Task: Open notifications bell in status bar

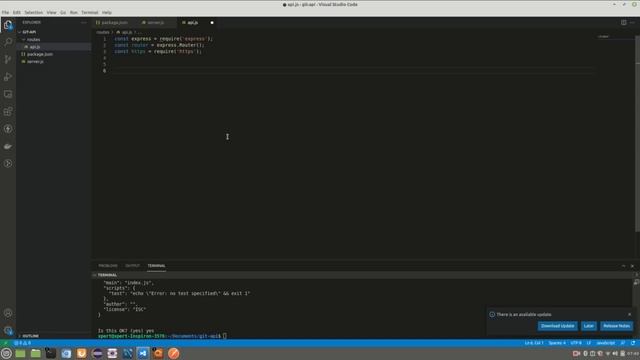Action: pos(633,343)
